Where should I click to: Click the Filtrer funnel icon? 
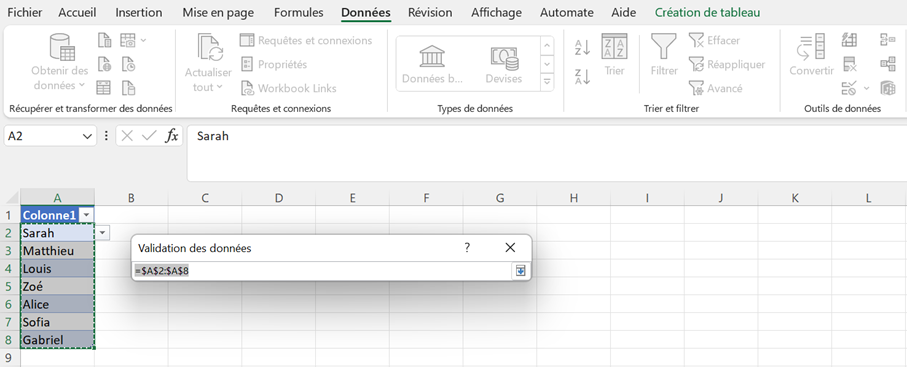tap(663, 47)
